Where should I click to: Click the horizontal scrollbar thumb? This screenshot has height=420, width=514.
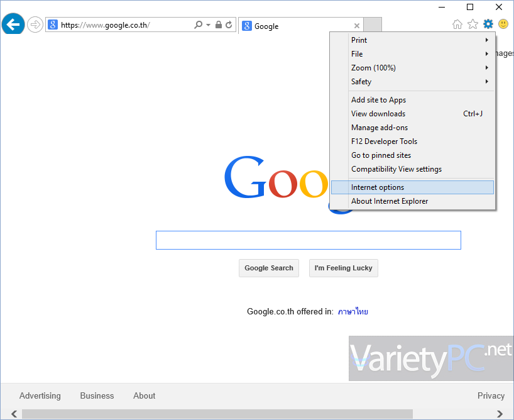(217, 414)
